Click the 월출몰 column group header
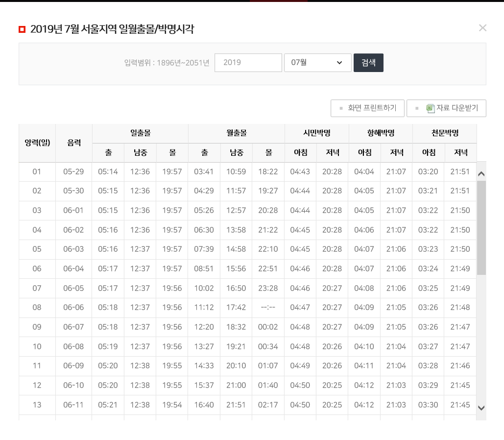 pos(236,133)
